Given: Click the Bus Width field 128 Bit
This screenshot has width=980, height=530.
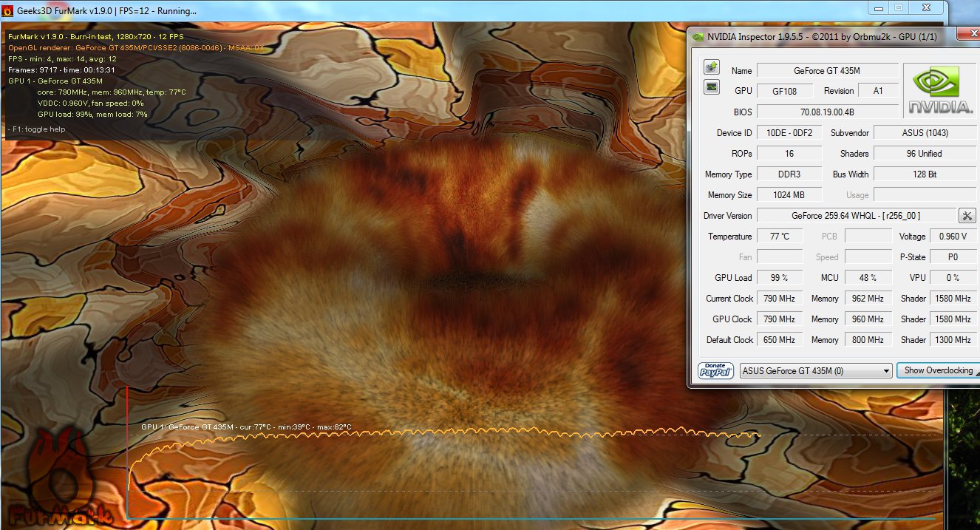Looking at the screenshot, I should click(x=926, y=174).
